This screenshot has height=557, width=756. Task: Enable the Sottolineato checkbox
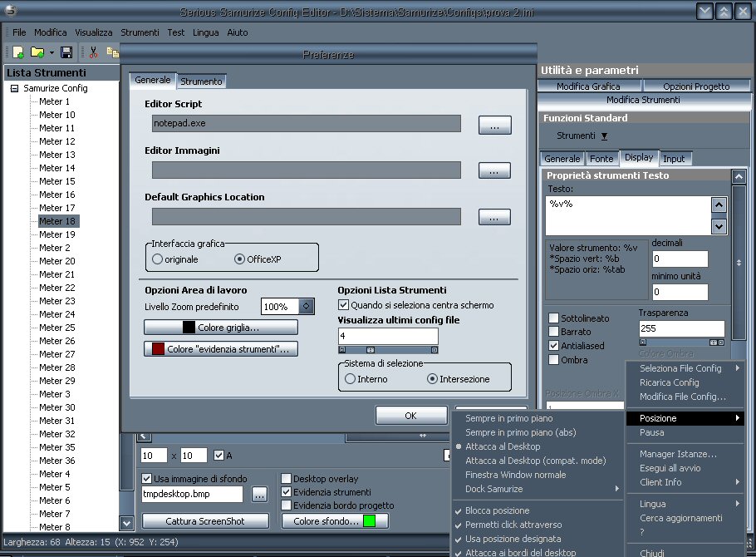coord(553,318)
